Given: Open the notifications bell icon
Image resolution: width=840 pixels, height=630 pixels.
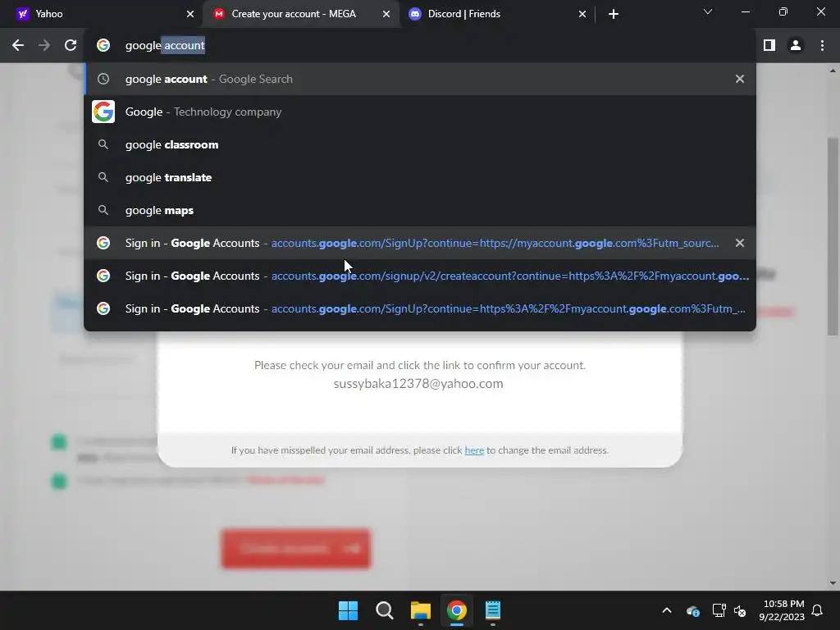Looking at the screenshot, I should (x=818, y=610).
